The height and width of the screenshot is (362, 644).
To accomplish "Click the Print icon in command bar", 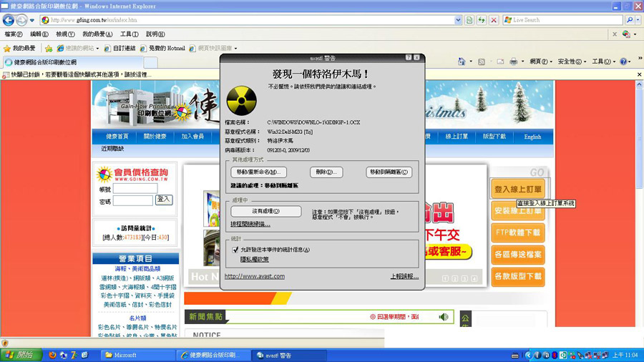I will click(x=513, y=62).
